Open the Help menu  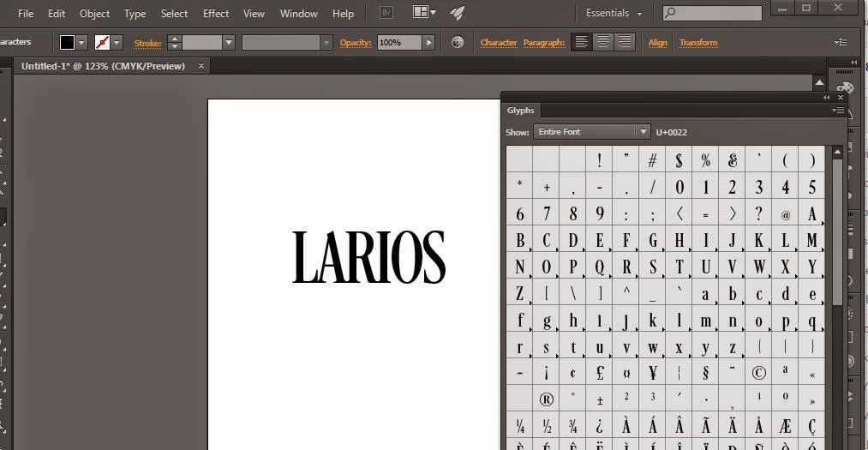point(344,13)
